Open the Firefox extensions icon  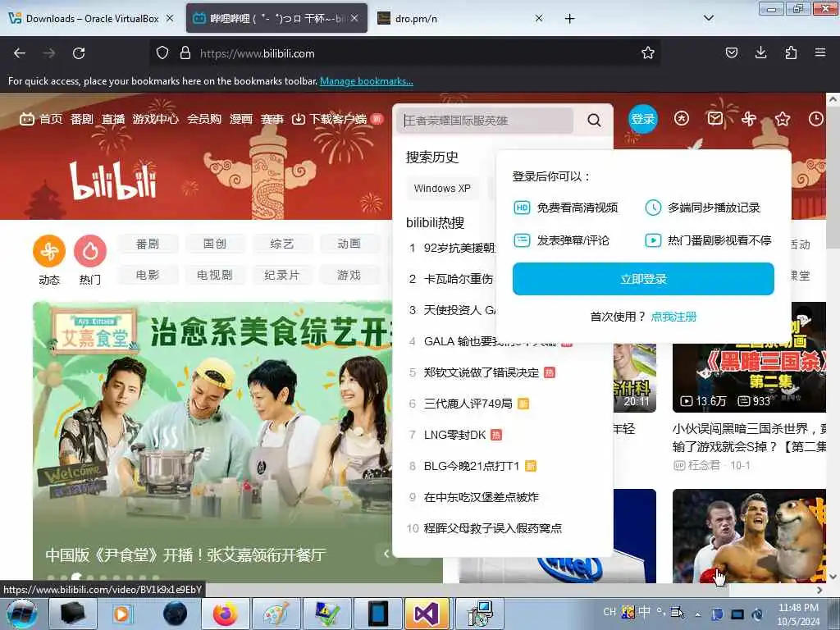[x=791, y=52]
